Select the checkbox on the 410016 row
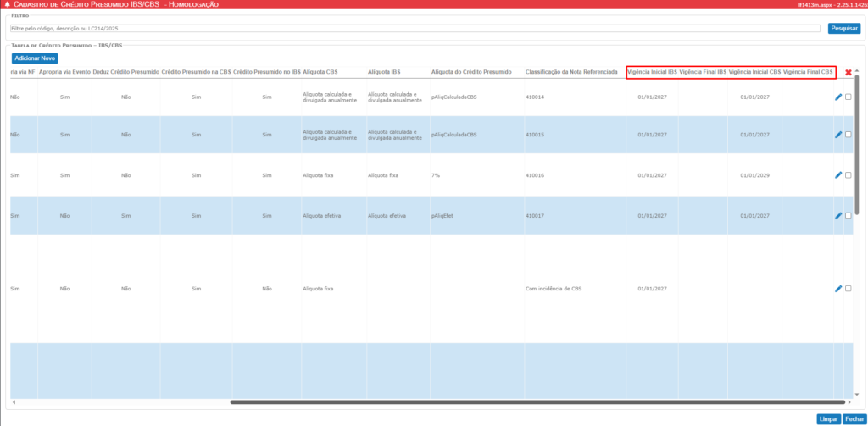The height and width of the screenshot is (426, 868). (x=849, y=175)
